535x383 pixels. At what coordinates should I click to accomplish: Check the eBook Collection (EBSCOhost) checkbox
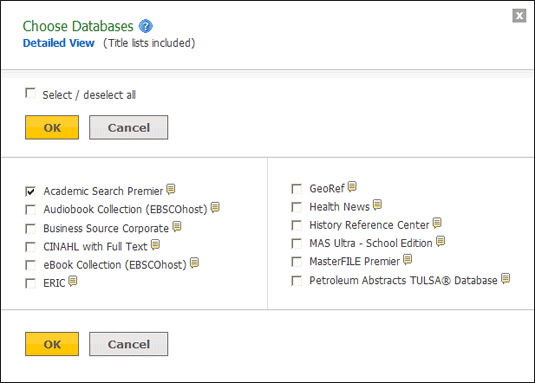pos(30,265)
